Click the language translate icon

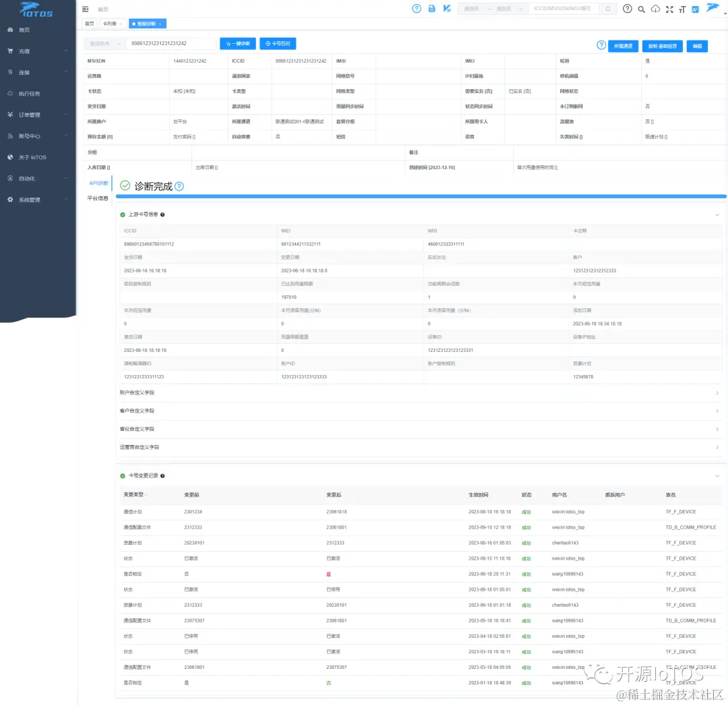(696, 9)
